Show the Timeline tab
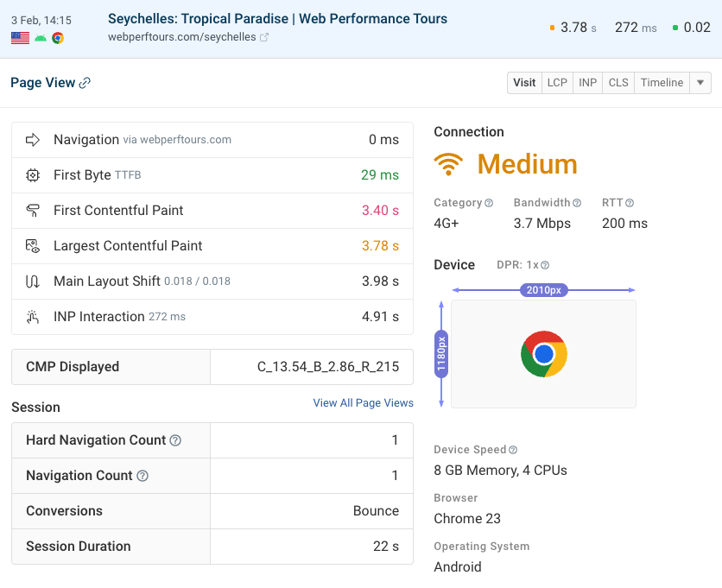Screen dimensions: 722x588 [662, 83]
